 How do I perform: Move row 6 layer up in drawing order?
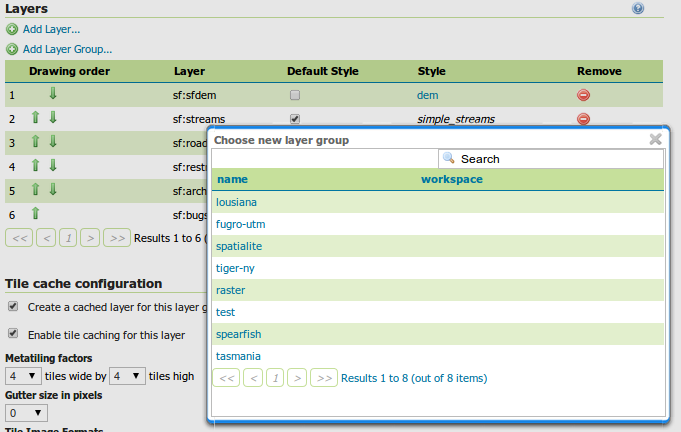click(36, 213)
